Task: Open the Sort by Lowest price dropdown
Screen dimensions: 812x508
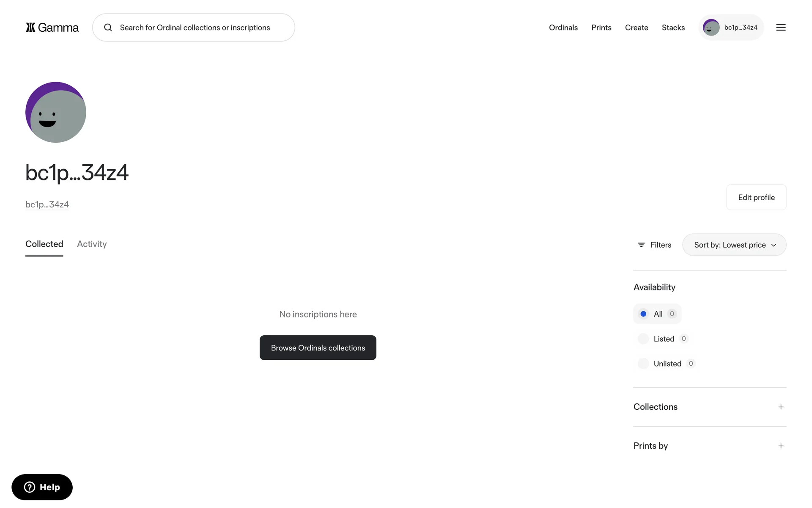Action: click(734, 245)
